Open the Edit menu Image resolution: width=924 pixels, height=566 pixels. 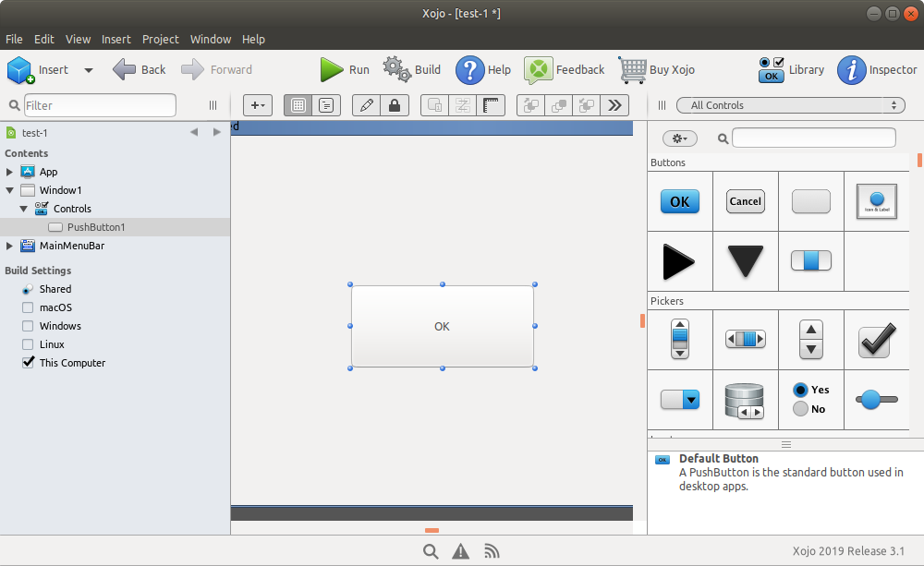(44, 40)
